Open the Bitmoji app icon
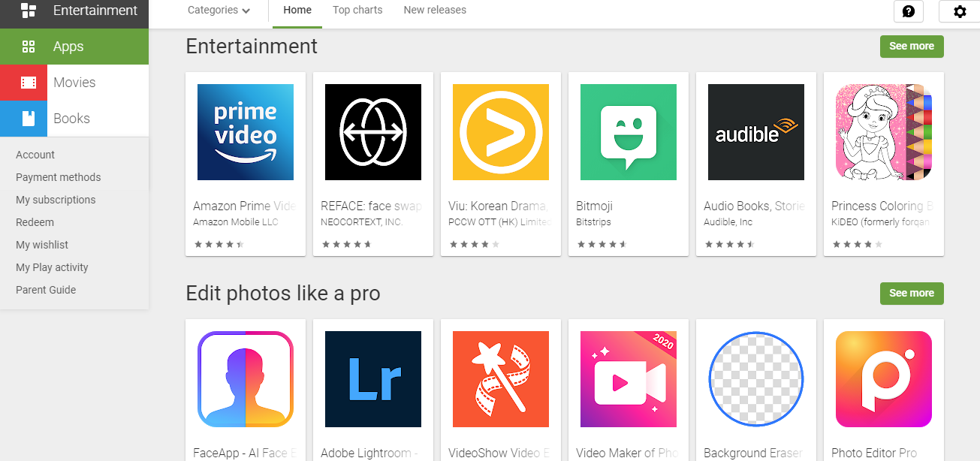This screenshot has width=980, height=461. coord(629,132)
